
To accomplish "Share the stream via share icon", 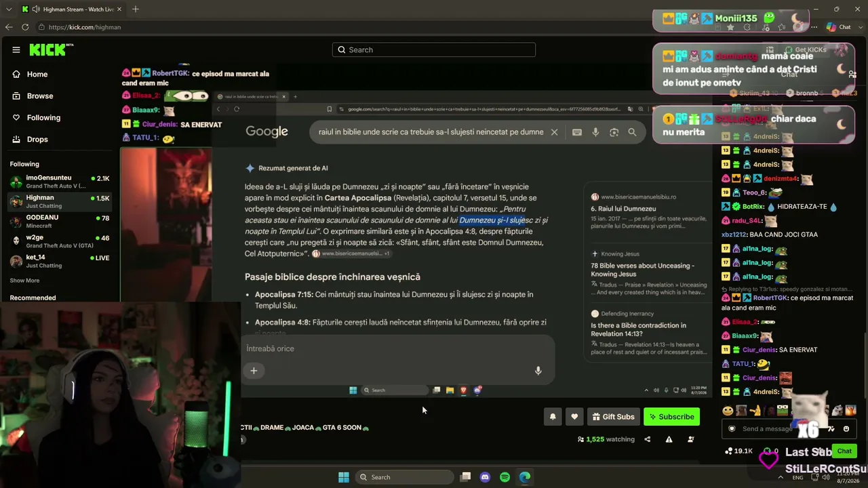I will (x=647, y=439).
